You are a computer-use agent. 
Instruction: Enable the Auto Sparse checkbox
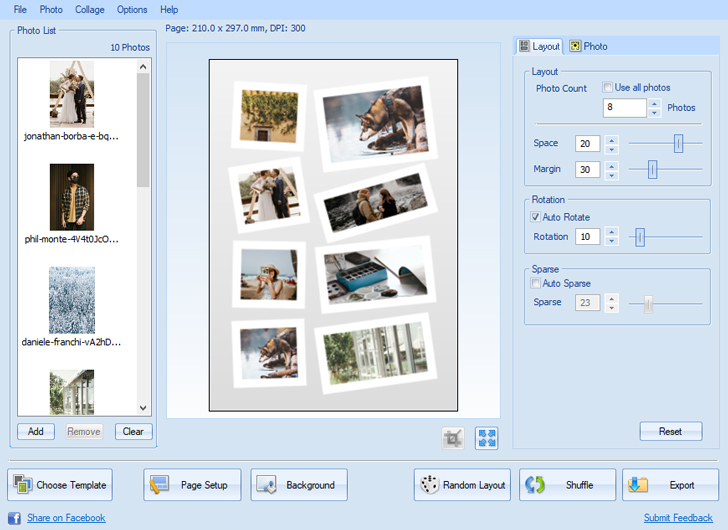(x=537, y=283)
